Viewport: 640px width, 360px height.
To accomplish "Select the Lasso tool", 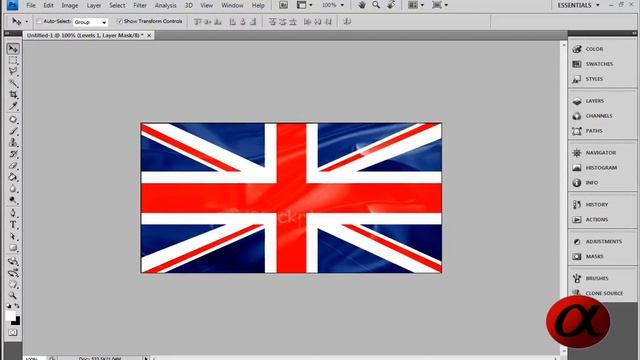I will click(x=13, y=72).
